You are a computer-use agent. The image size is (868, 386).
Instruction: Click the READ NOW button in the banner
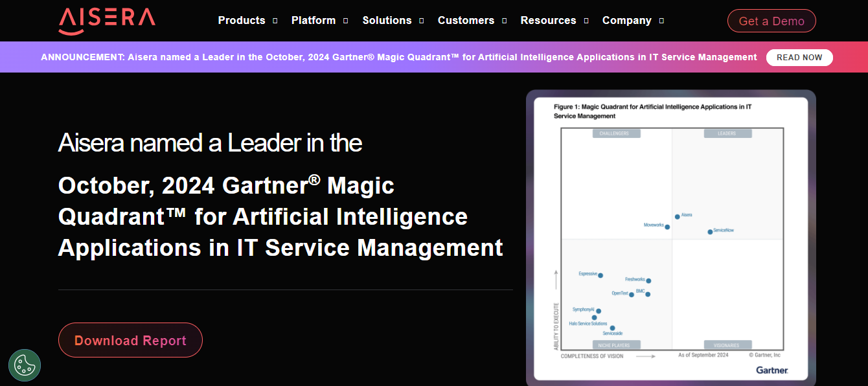pos(799,58)
